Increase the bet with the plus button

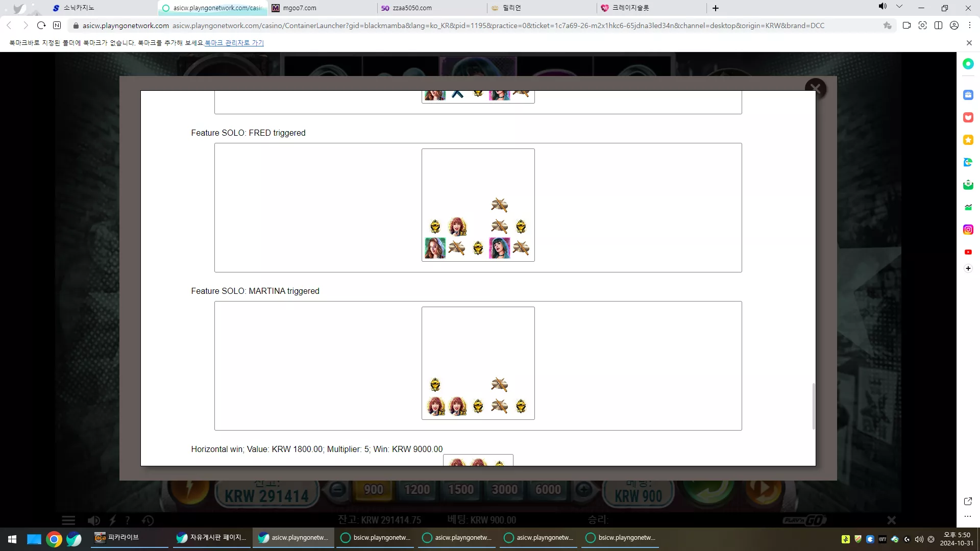point(584,490)
